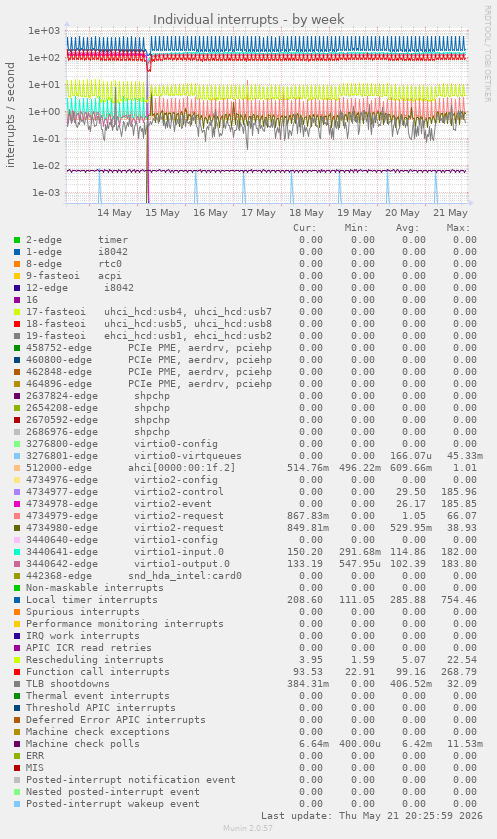The image size is (497, 839).
Task: Click the 15 May label on x-axis
Action: pyautogui.click(x=162, y=213)
